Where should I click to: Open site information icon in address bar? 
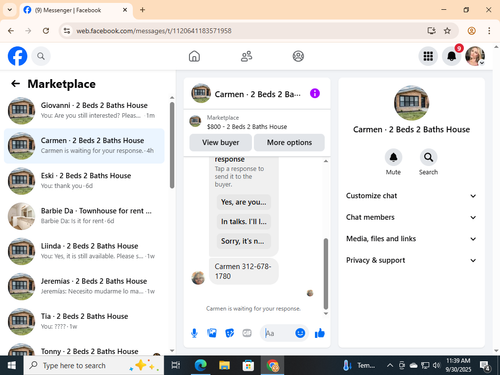[x=67, y=31]
